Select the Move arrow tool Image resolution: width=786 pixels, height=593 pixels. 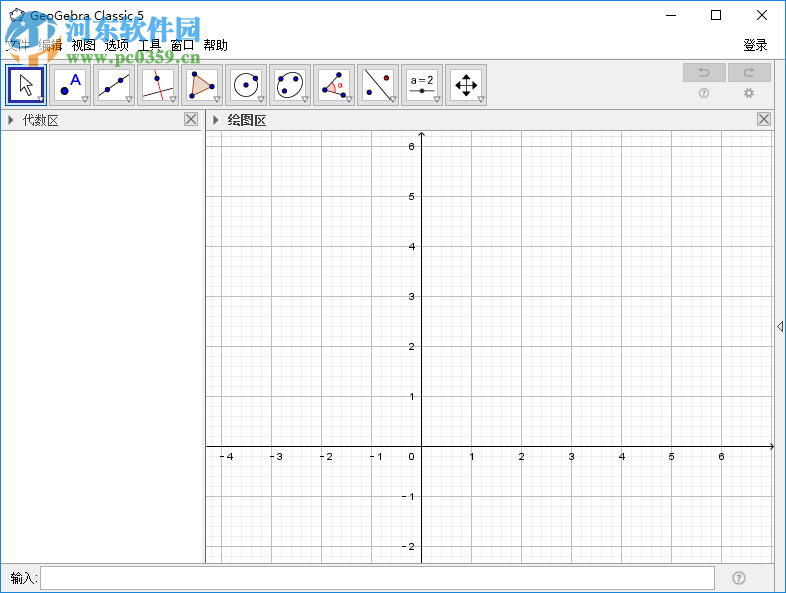click(26, 85)
